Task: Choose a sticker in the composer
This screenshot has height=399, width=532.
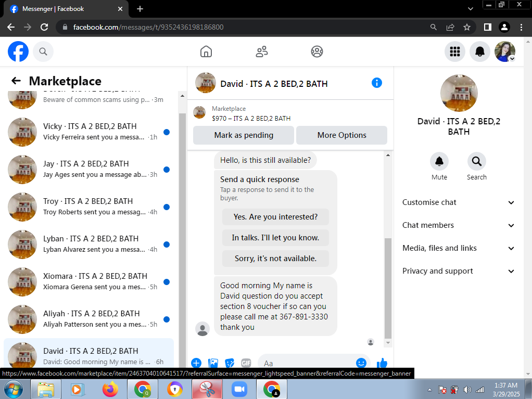Action: pyautogui.click(x=230, y=363)
